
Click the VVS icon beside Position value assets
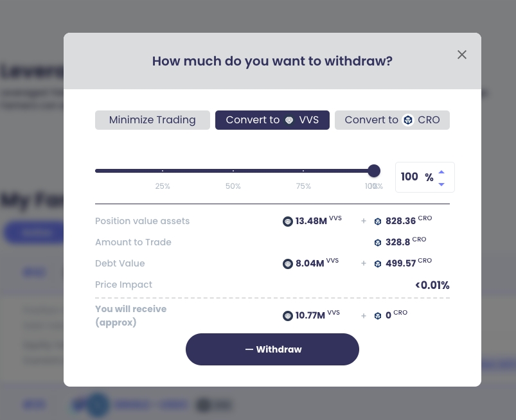288,222
